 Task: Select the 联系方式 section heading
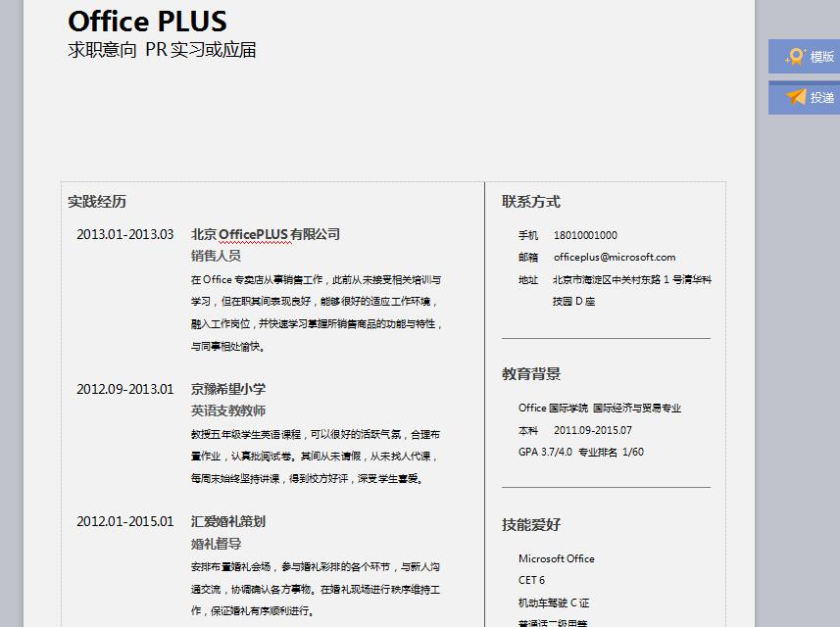coord(531,202)
